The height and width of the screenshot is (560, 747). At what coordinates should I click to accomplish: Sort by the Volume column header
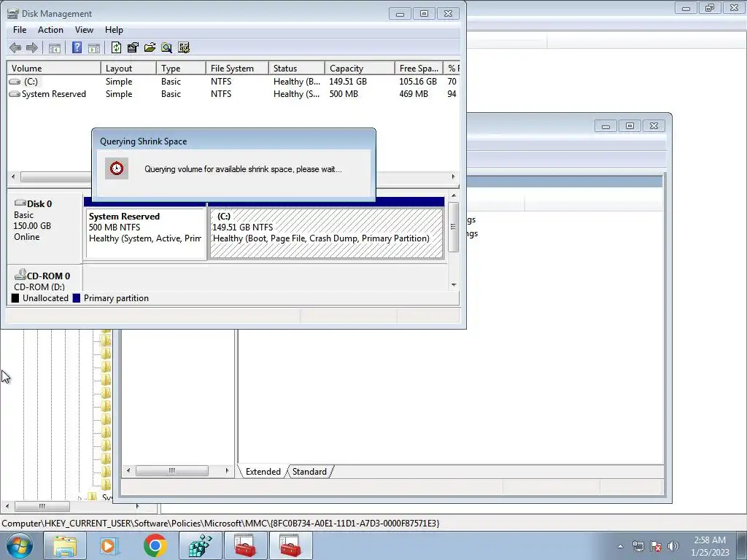click(54, 68)
